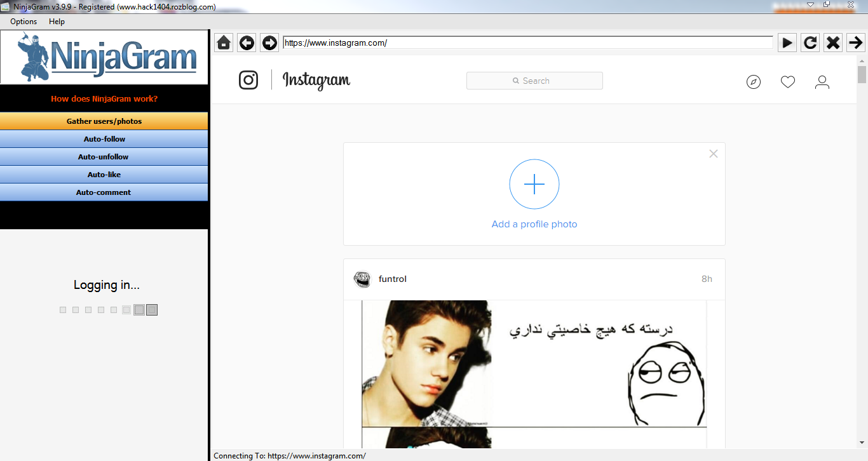Image resolution: width=868 pixels, height=461 pixels.
Task: Open the funtrol username link
Action: tap(393, 279)
